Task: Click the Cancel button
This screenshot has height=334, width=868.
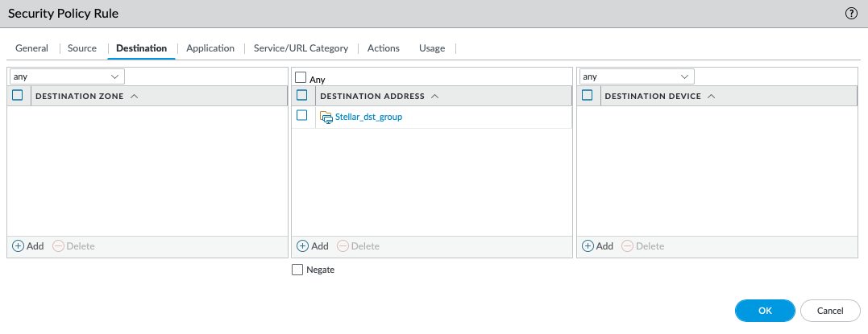Action: click(x=830, y=310)
